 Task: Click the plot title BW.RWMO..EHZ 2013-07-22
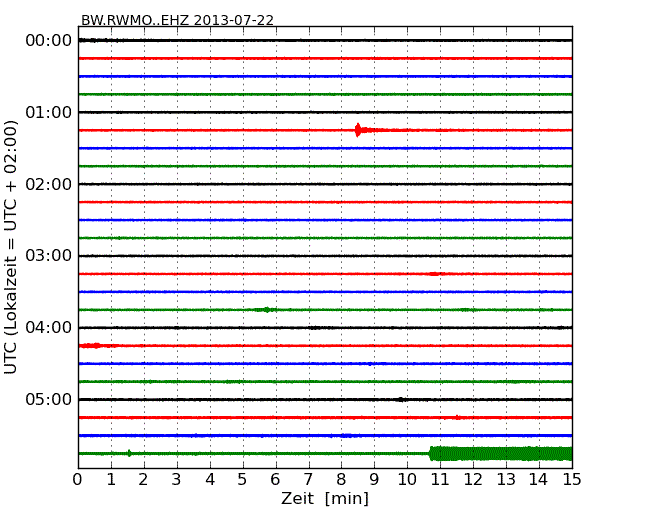pos(177,19)
